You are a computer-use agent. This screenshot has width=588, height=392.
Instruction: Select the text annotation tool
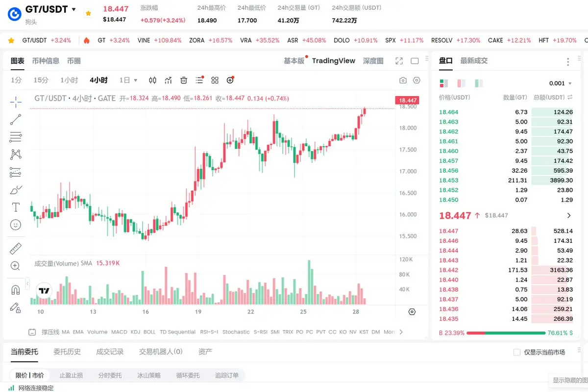[16, 207]
